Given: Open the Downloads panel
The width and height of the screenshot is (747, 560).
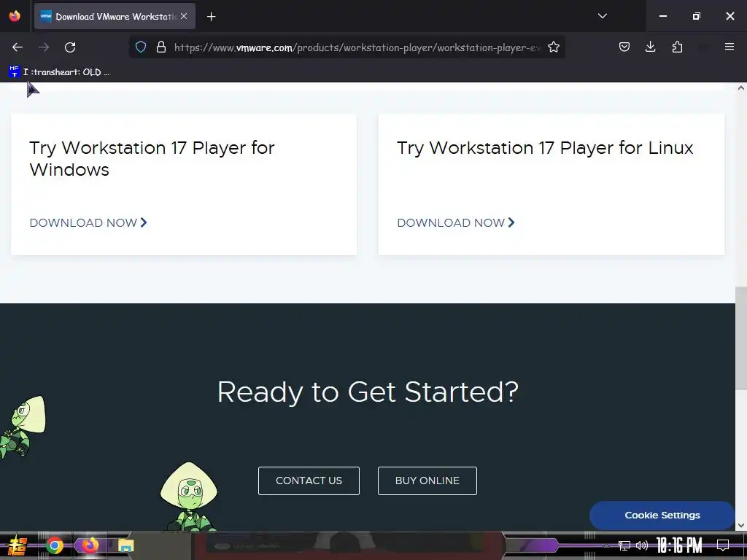Looking at the screenshot, I should click(x=650, y=47).
